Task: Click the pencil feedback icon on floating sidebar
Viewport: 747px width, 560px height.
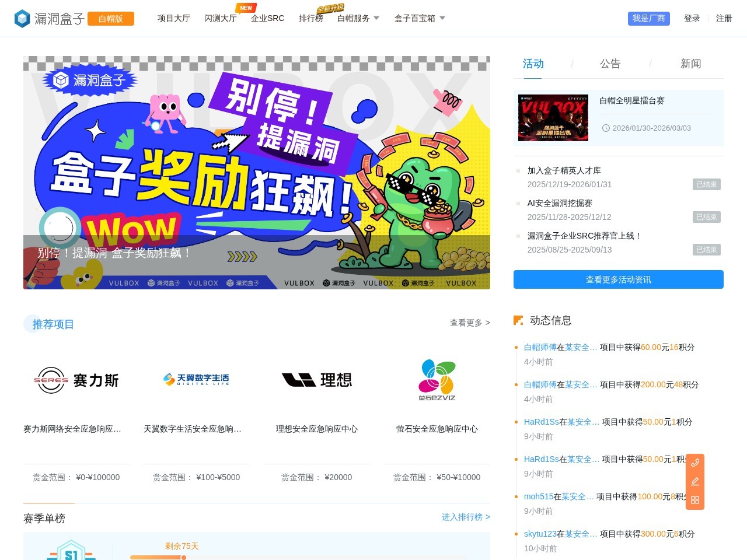Action: click(694, 481)
